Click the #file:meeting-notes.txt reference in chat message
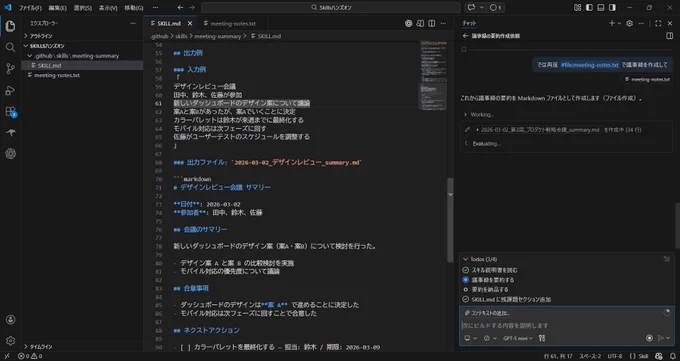Screen dimensions: 680x361 pyautogui.click(x=589, y=65)
